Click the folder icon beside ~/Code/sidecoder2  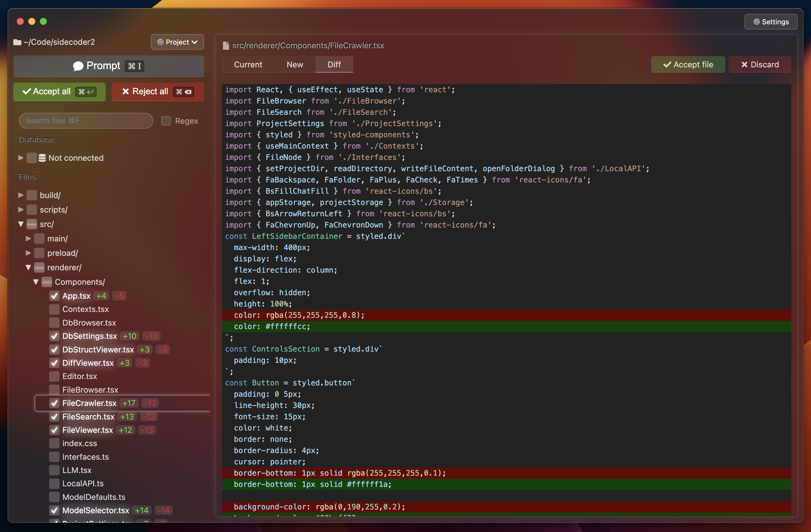point(17,42)
